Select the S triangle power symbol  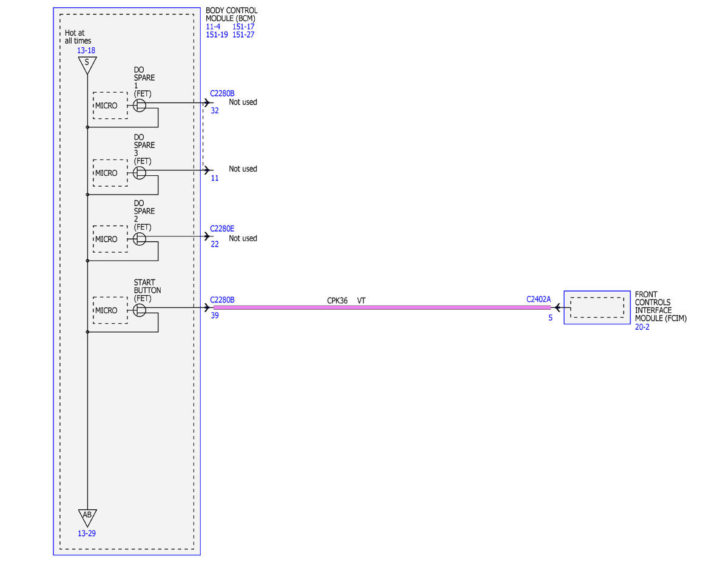(87, 64)
